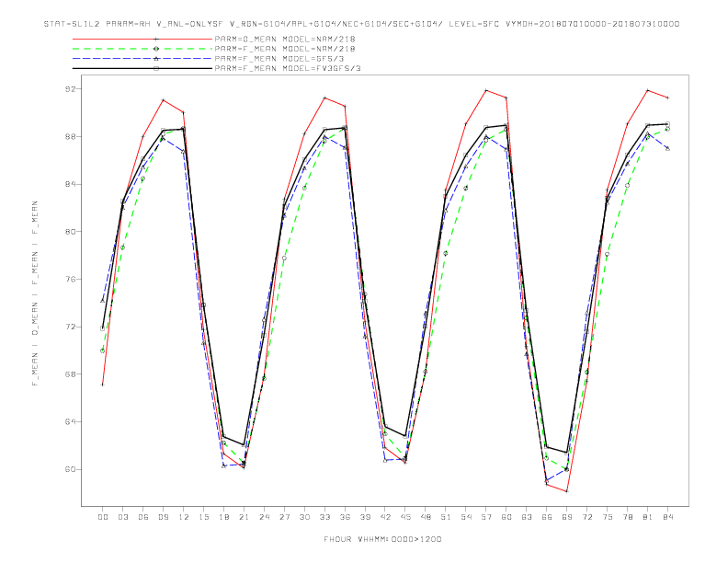This screenshot has height=563, width=728.
Task: Select the green dashed legend line sample
Action: (142, 49)
